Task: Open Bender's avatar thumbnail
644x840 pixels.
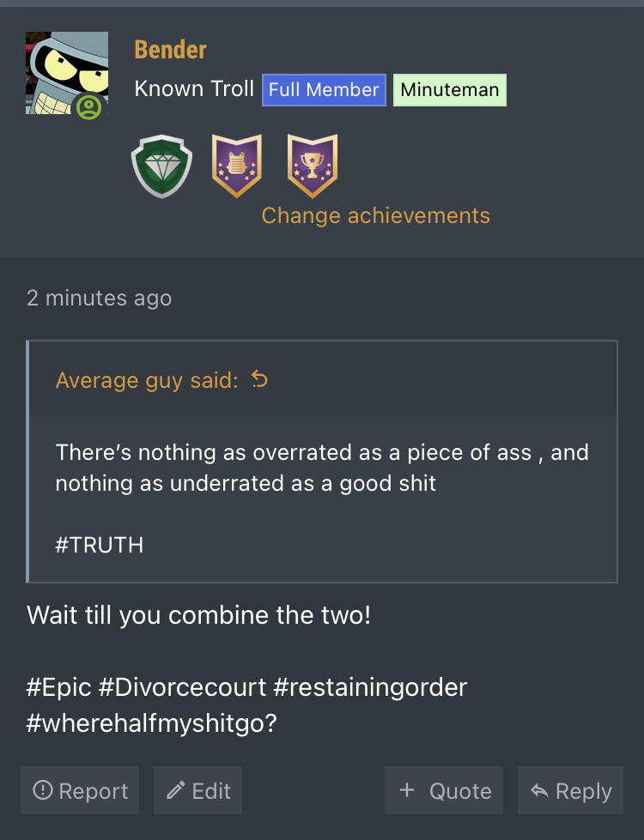Action: (x=67, y=73)
